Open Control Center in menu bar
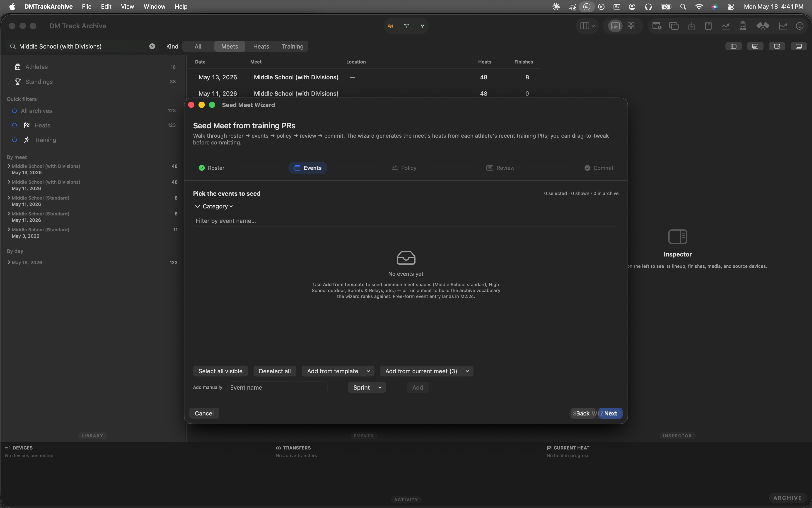The height and width of the screenshot is (508, 812). pos(731,6)
